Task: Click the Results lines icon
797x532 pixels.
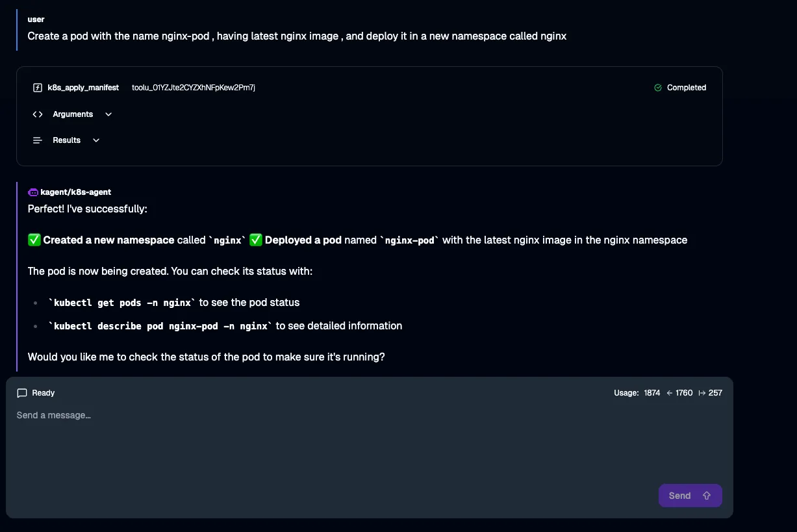Action: tap(38, 140)
